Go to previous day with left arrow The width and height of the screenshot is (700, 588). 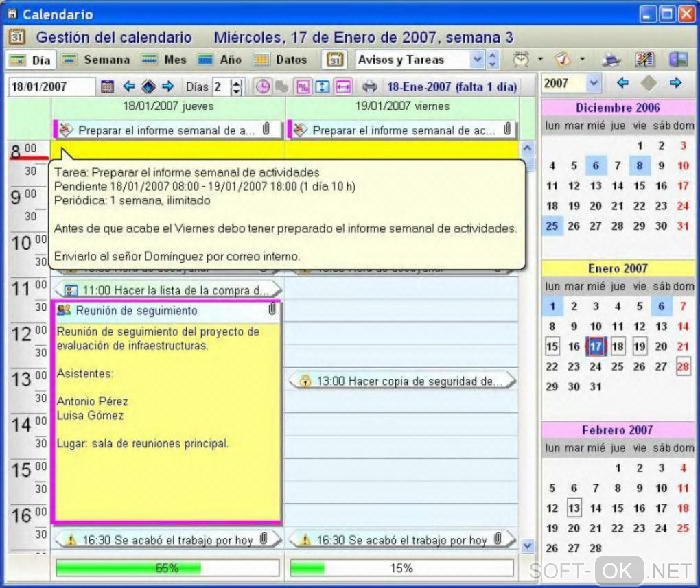pyautogui.click(x=129, y=86)
